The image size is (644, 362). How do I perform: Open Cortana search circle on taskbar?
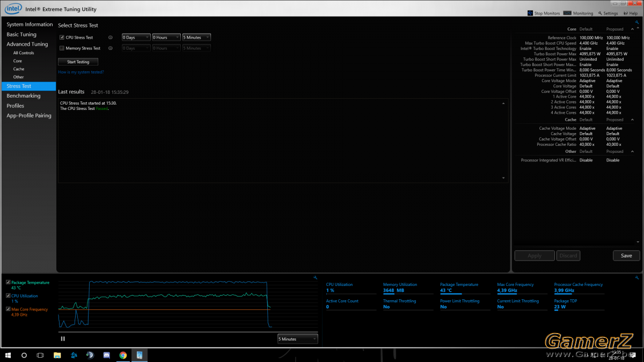coord(24,355)
